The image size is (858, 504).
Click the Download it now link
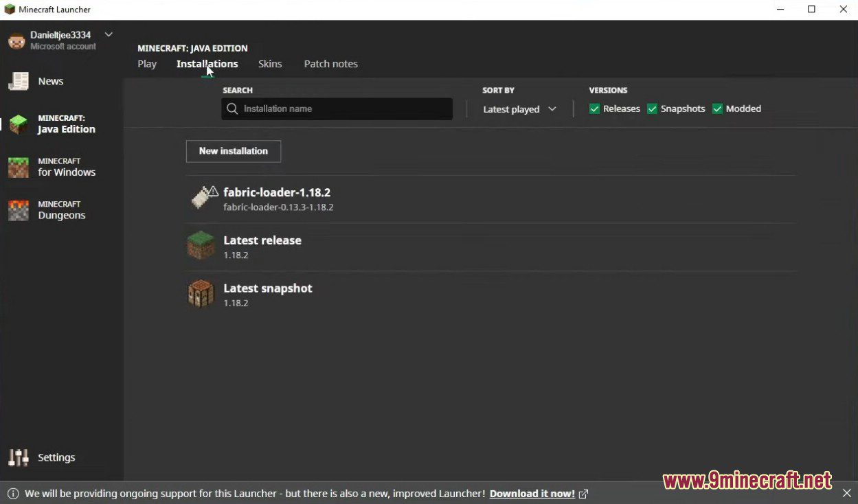(x=532, y=494)
